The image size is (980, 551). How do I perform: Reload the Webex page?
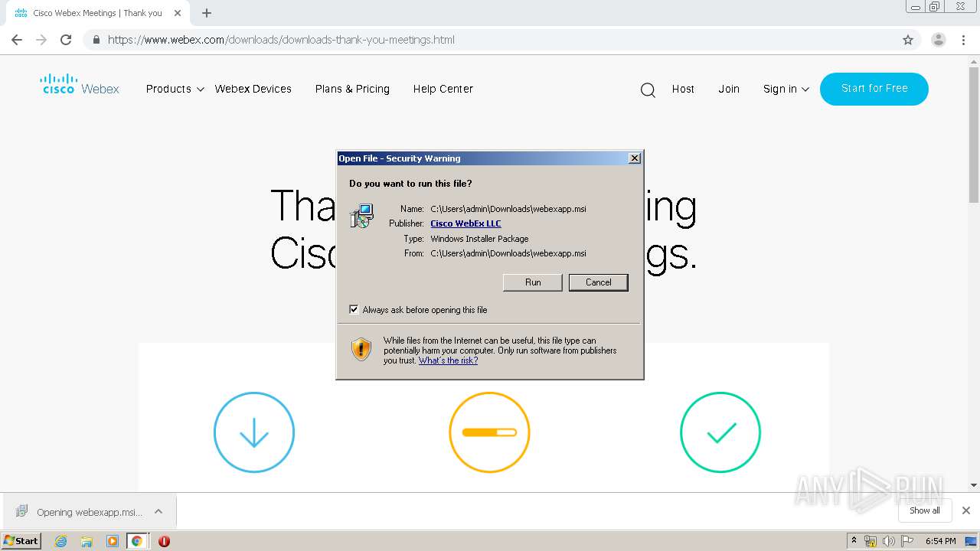(x=66, y=40)
